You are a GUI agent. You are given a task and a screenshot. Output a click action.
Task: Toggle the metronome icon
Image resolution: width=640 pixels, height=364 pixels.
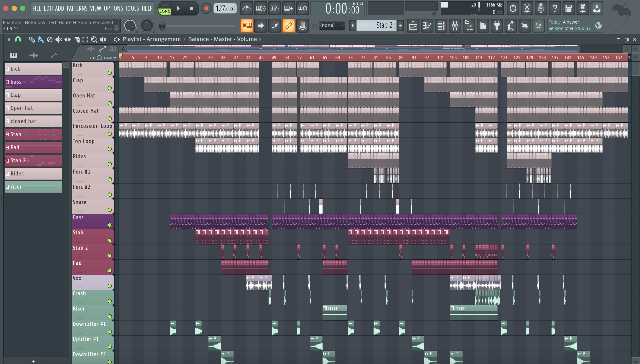click(247, 8)
